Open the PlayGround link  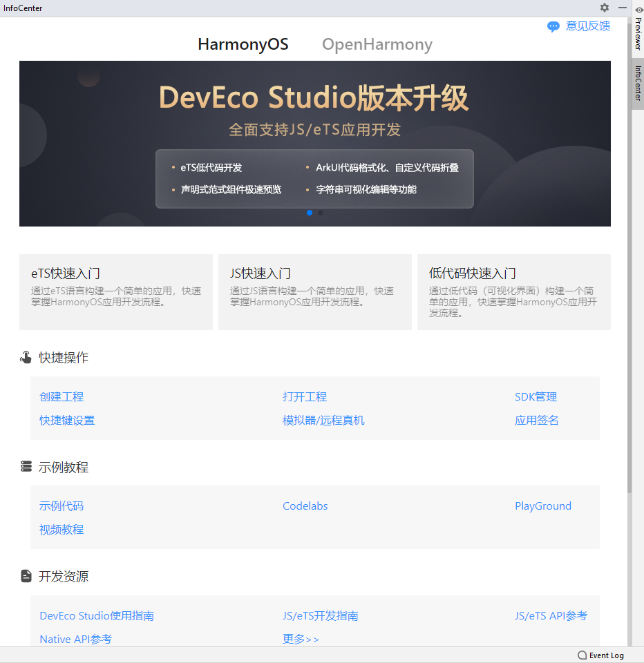[x=543, y=506]
